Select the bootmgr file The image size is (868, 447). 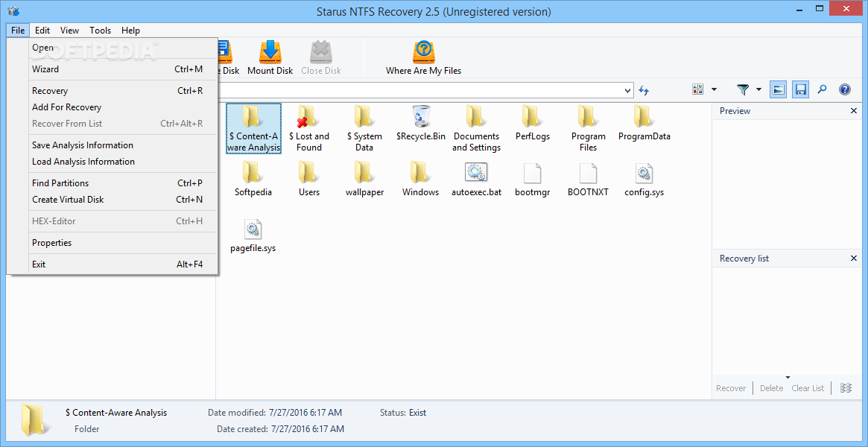(533, 180)
